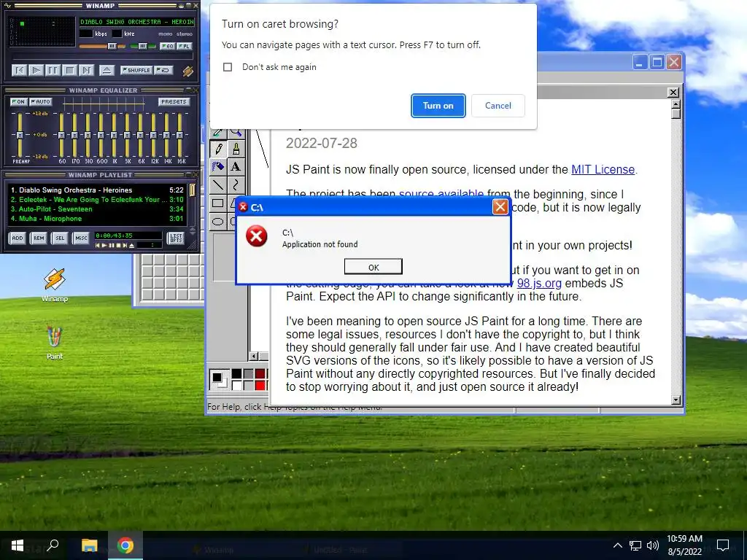Close the Paint news pane
Screen dimensions: 747x560
pos(673,93)
